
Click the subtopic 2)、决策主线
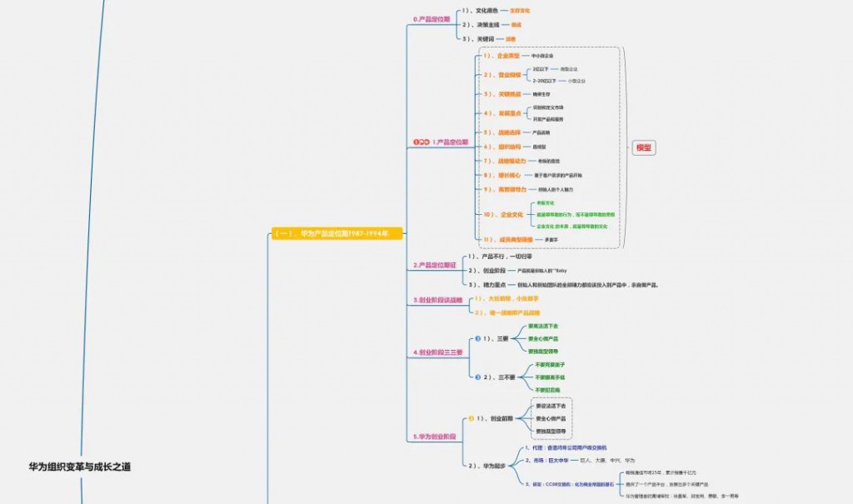[x=481, y=24]
